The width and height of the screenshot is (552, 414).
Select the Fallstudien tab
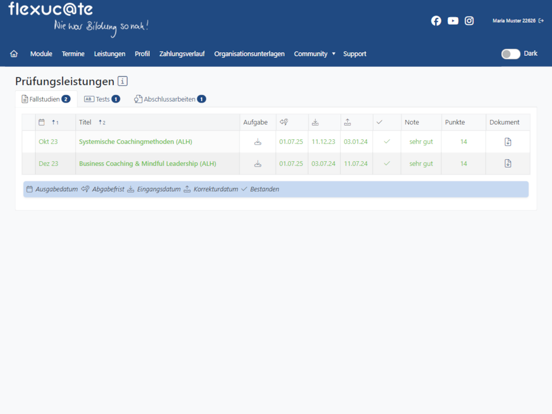click(x=46, y=99)
